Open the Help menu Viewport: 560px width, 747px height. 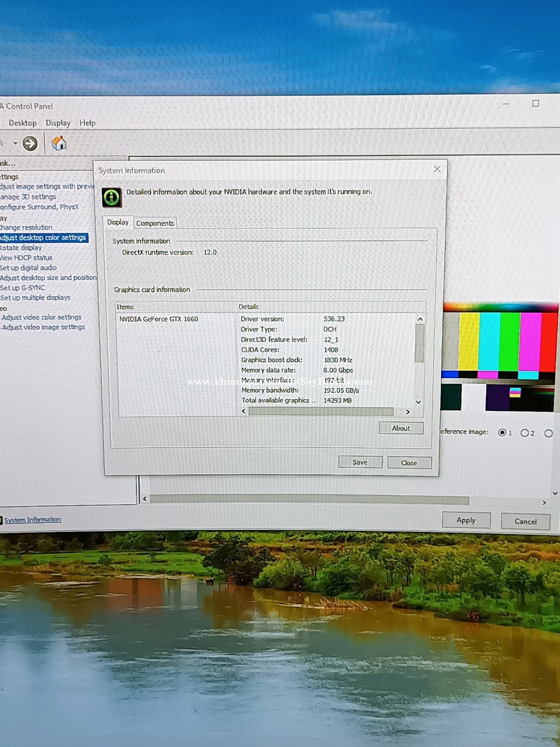(x=87, y=123)
